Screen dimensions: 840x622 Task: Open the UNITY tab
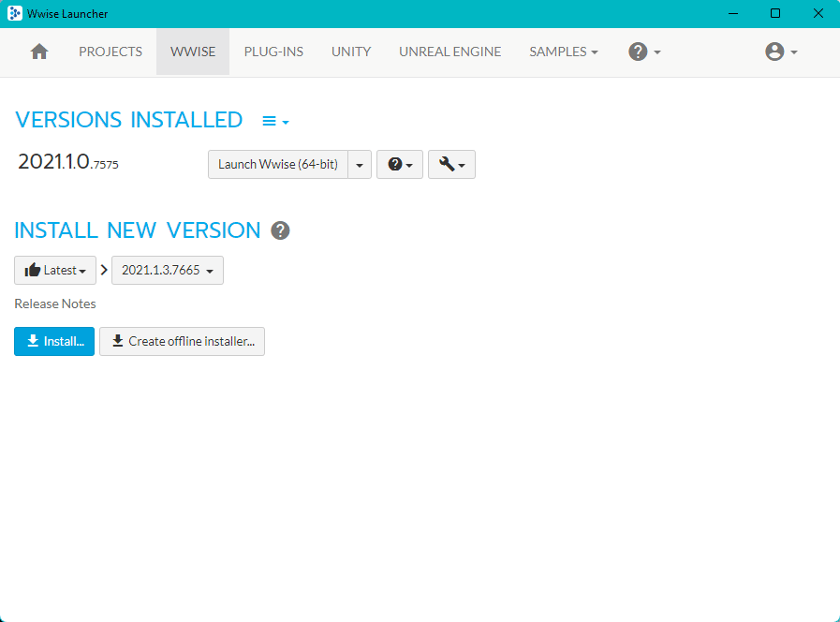tap(351, 52)
